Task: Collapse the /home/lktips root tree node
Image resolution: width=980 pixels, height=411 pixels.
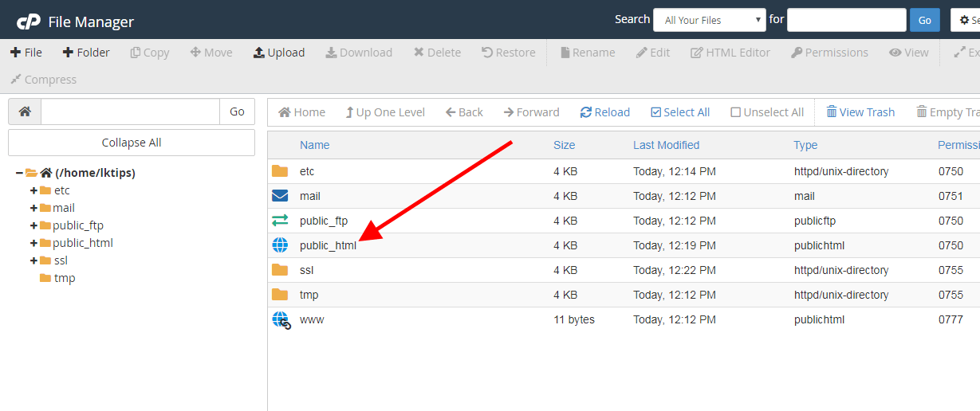Action: 19,173
